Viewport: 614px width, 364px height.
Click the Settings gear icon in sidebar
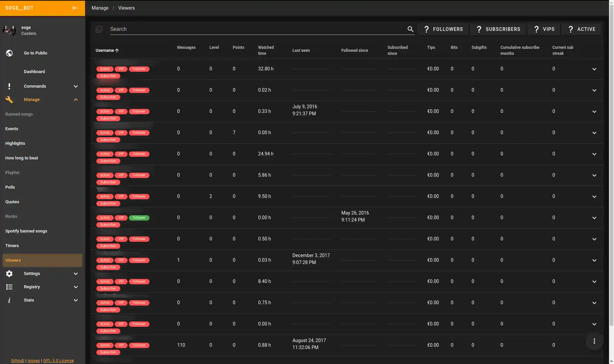coord(9,274)
